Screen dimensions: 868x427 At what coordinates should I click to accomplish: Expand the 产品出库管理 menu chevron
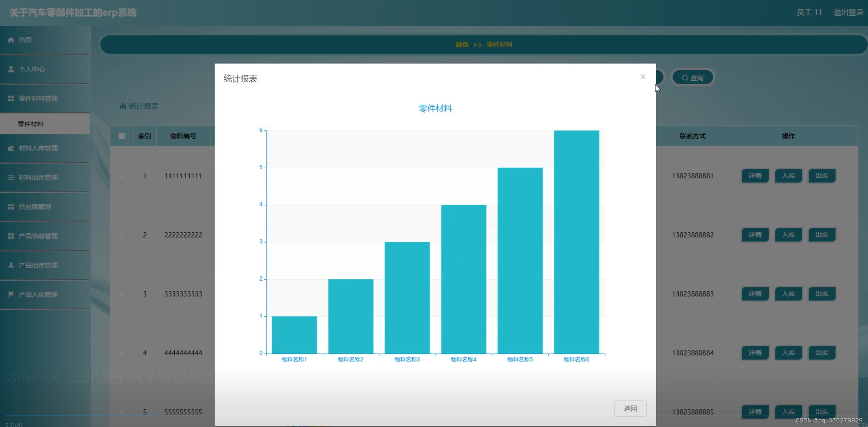[x=82, y=265]
